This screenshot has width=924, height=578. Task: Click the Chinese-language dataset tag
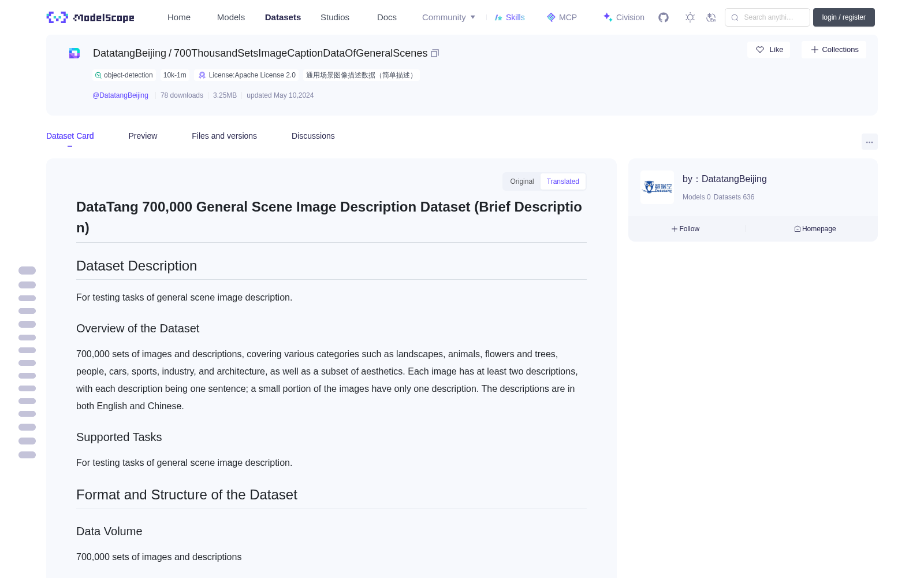(361, 75)
